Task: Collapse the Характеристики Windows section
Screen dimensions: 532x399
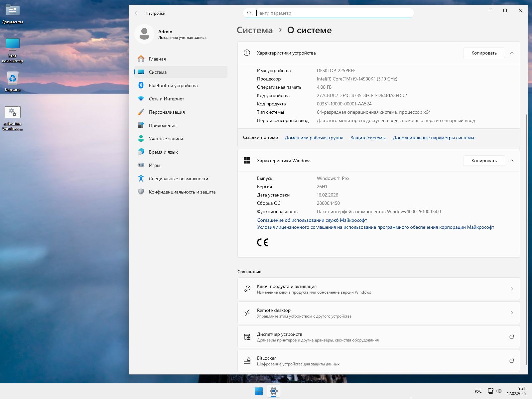Action: tap(512, 160)
